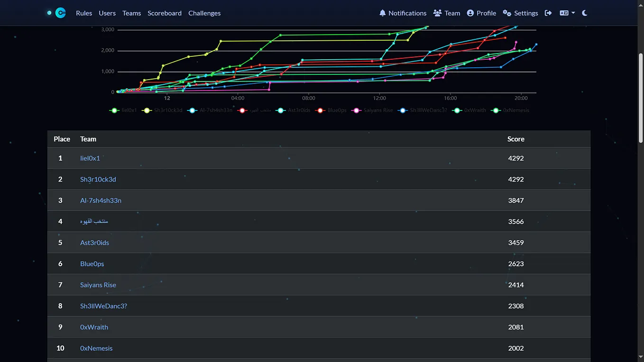Open Settings with the gear icon
Screen dimensions: 644x362
coord(506,13)
